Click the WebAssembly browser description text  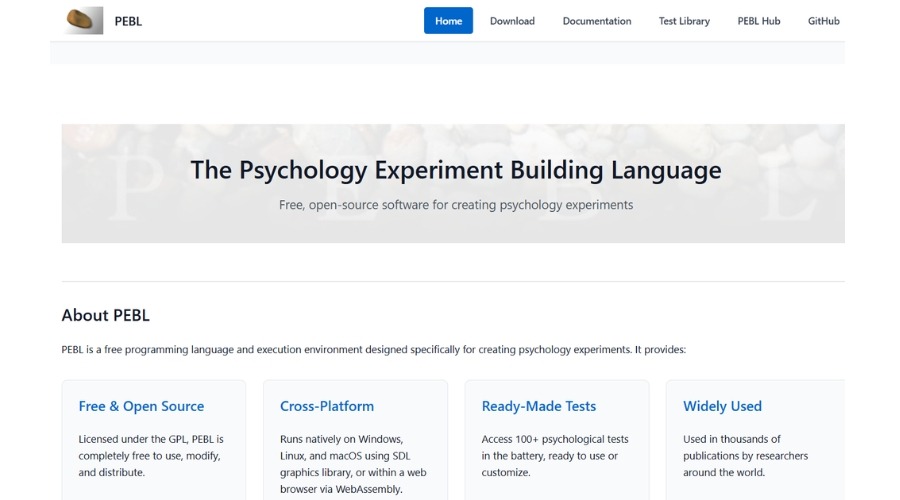click(x=353, y=464)
